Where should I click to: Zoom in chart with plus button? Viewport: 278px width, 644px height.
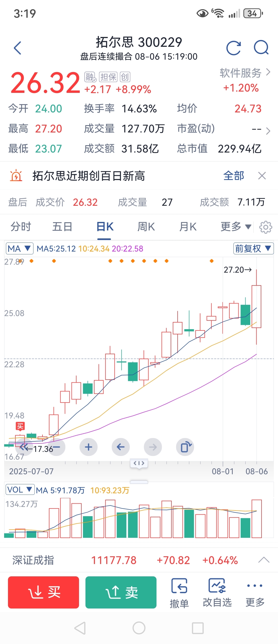(89, 447)
